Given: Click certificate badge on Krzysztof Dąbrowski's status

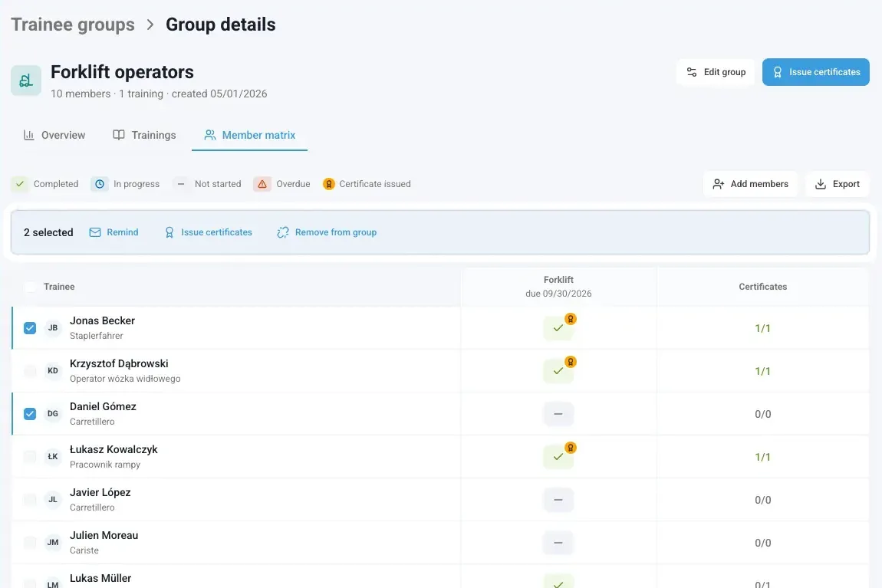Looking at the screenshot, I should (x=571, y=361).
